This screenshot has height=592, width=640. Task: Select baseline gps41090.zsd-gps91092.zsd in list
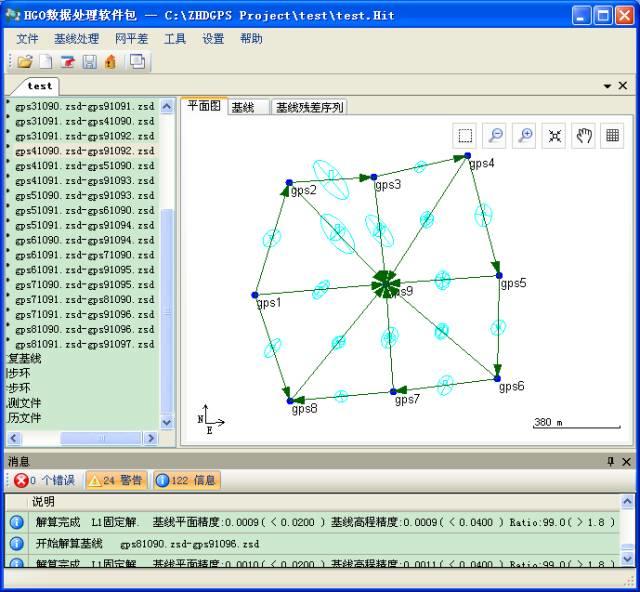[84, 151]
